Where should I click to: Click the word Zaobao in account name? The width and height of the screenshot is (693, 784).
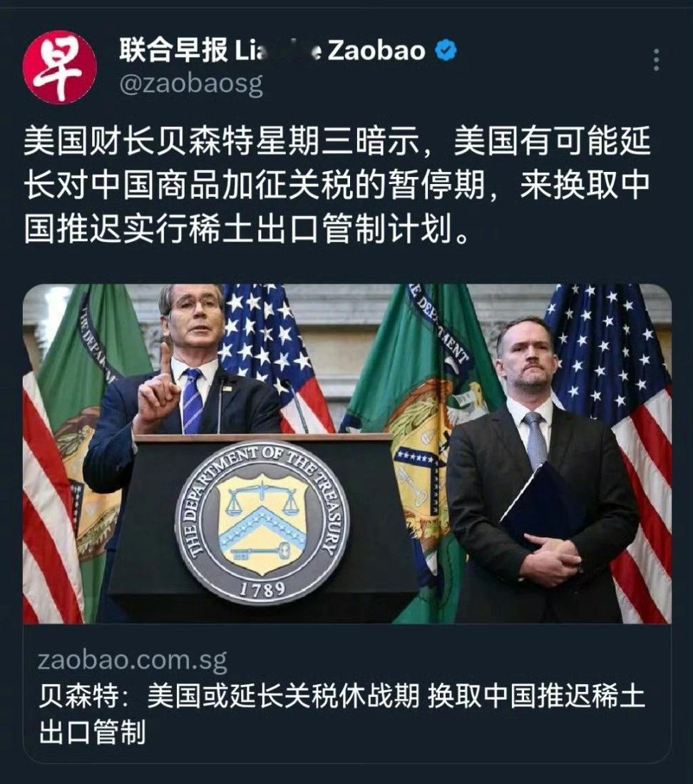tap(376, 51)
